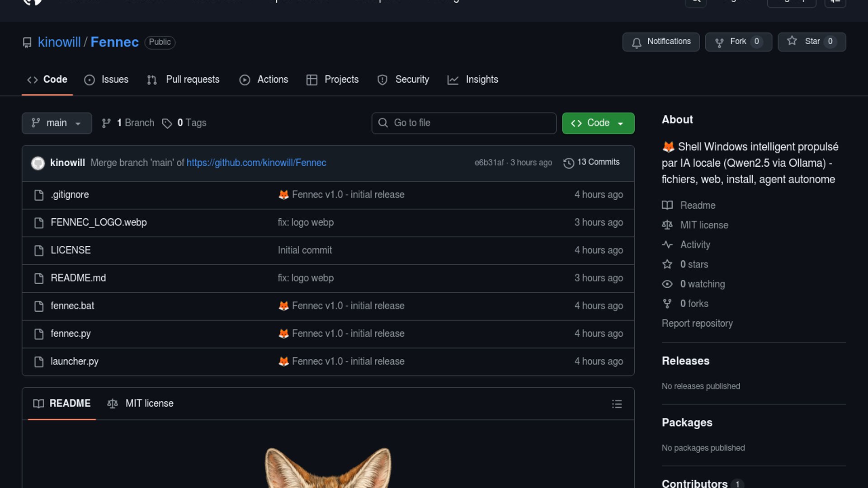
Task: Expand the main branch selector
Action: coord(57,123)
